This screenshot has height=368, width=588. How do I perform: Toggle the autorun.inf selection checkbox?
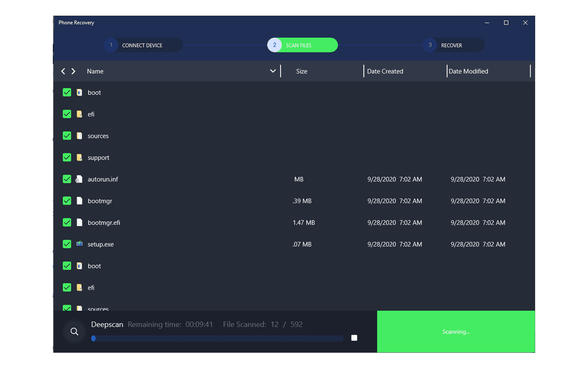pyautogui.click(x=67, y=179)
